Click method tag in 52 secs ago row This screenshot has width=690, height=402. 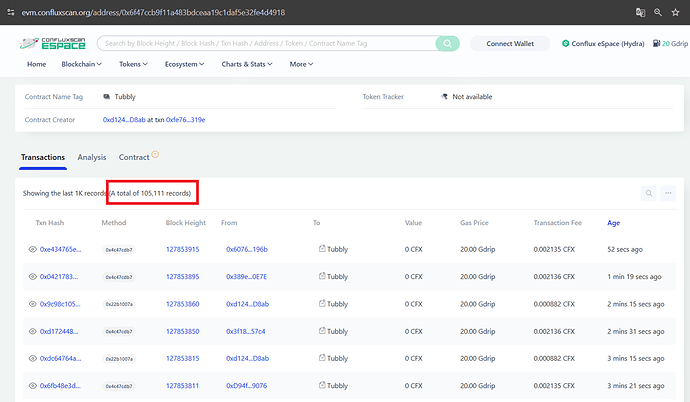click(119, 250)
